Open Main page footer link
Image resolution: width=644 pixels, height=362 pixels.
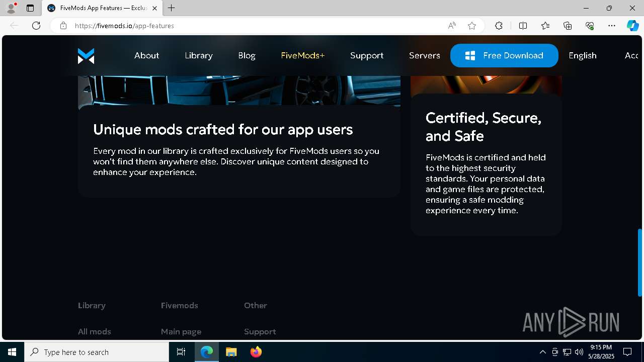[x=181, y=331]
